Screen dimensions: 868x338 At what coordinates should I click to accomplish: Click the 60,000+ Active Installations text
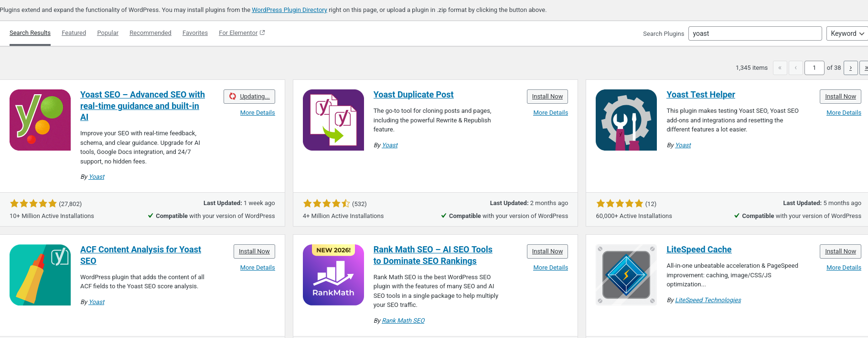(x=633, y=216)
